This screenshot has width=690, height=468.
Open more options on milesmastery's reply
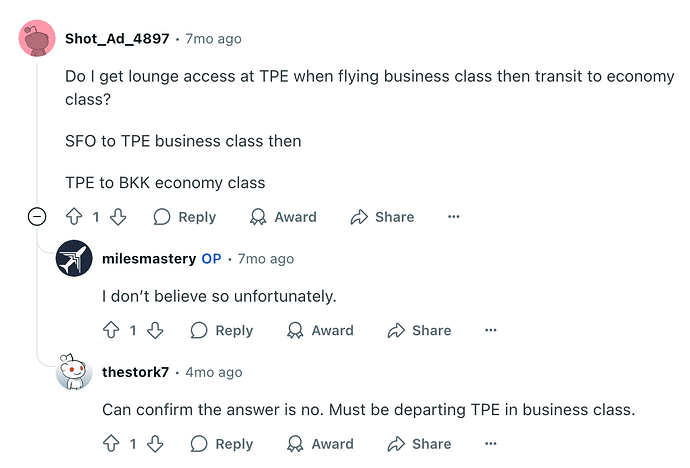click(x=491, y=330)
